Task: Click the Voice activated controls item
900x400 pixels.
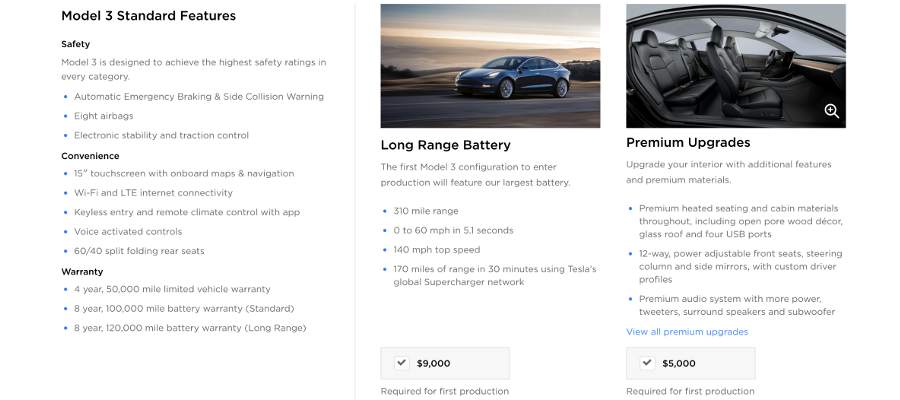Action: (128, 232)
